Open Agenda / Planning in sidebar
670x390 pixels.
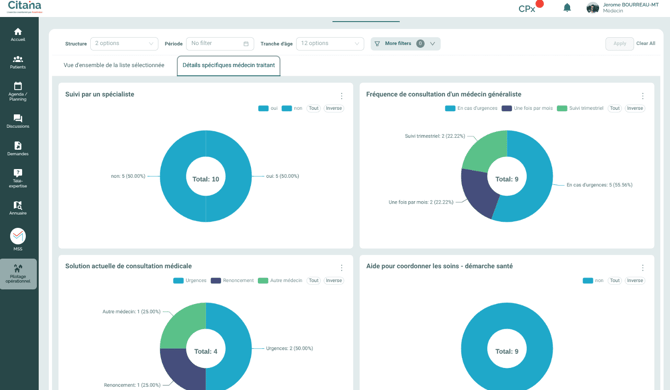click(18, 91)
